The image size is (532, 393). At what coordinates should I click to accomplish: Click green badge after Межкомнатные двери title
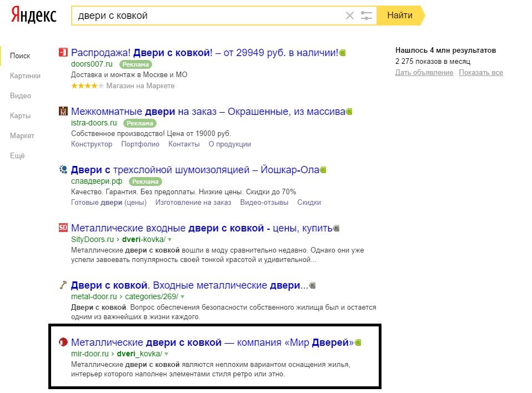coord(349,112)
